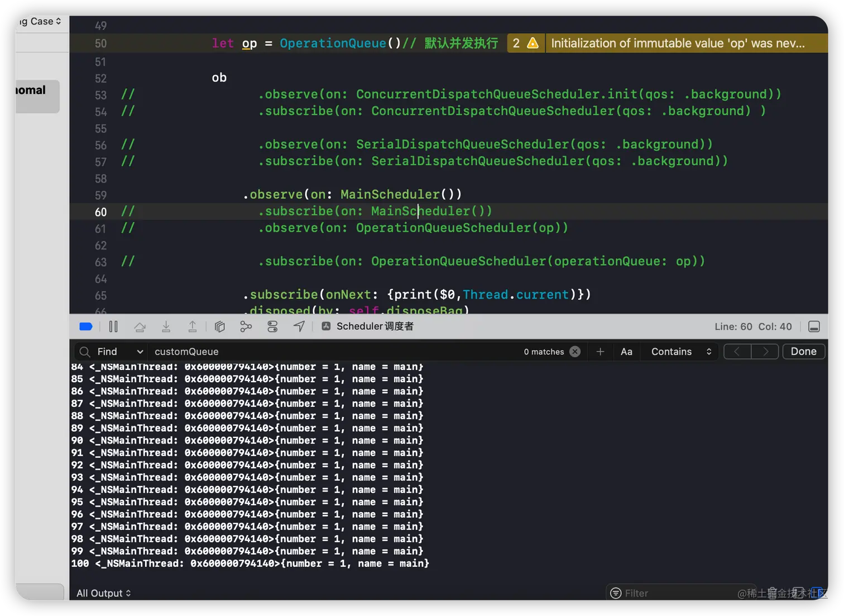Image resolution: width=844 pixels, height=616 pixels.
Task: Click the commented MainScheduler subscribe on line 60
Action: tap(375, 211)
